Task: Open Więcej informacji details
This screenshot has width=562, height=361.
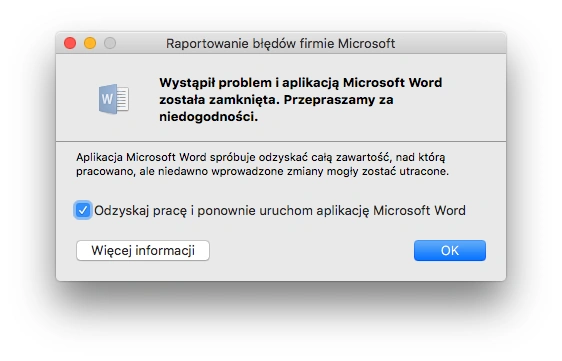Action: pyautogui.click(x=143, y=250)
